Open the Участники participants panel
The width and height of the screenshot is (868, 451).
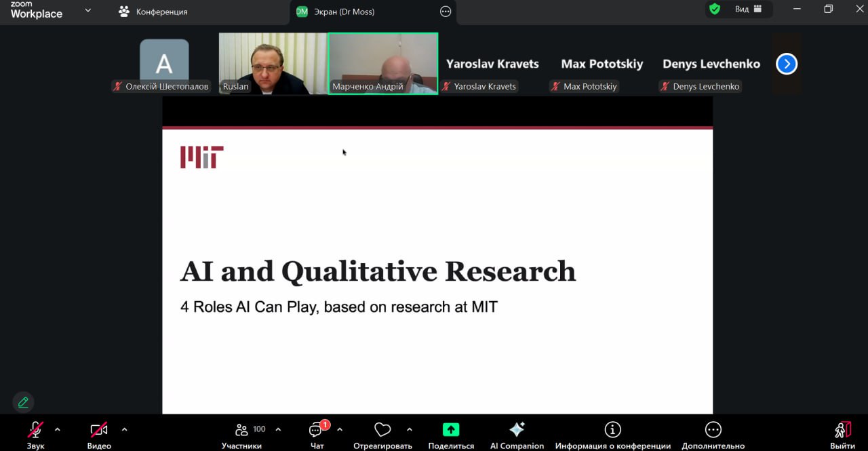242,434
